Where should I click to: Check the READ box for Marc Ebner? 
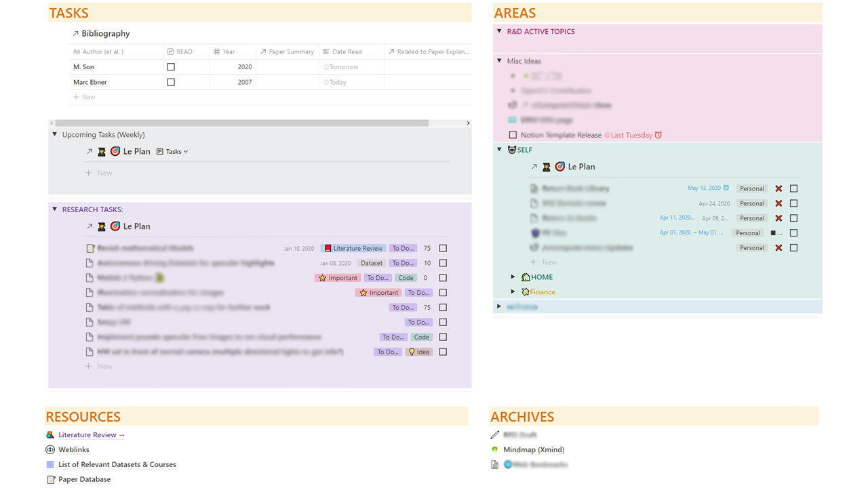point(171,82)
